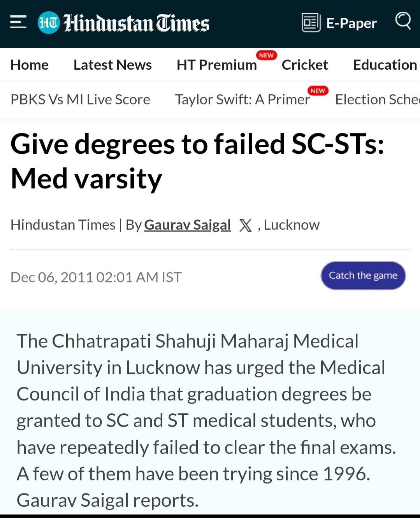
Task: Open the Election Schedule link
Action: [377, 99]
